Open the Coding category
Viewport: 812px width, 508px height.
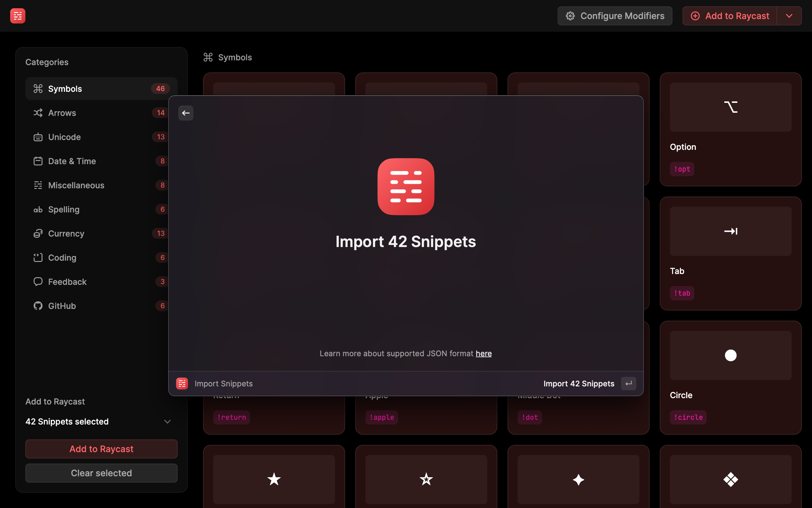coord(101,258)
